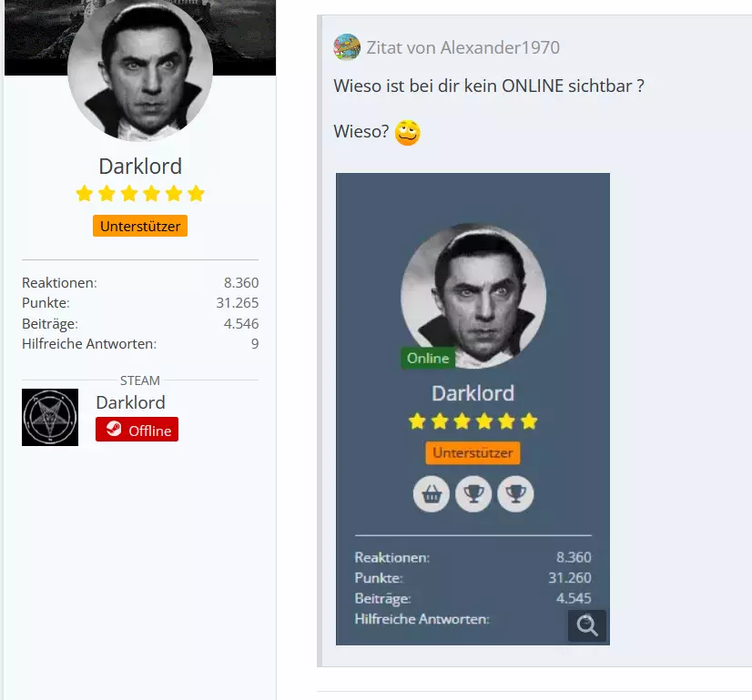Click the Steam logo in Offline badge
This screenshot has height=700, width=752.
[x=114, y=428]
